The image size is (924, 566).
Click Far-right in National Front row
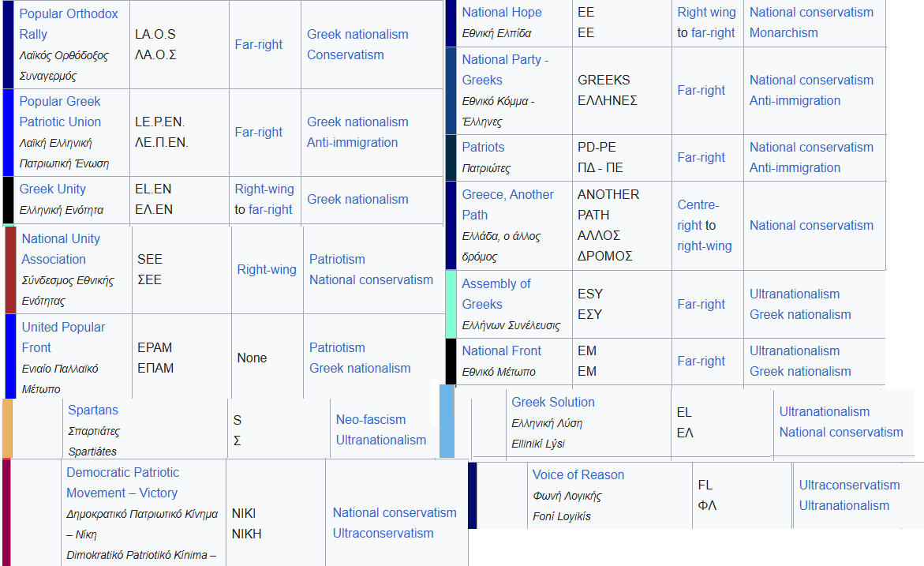tap(701, 361)
